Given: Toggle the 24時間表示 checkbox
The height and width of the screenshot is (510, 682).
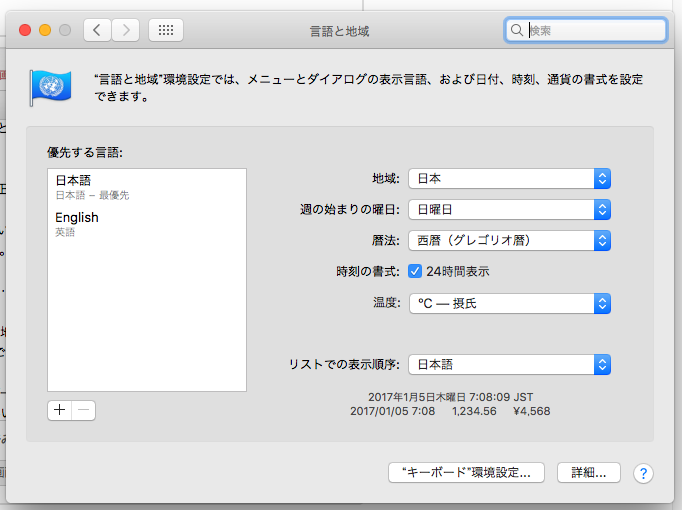Looking at the screenshot, I should tap(415, 271).
